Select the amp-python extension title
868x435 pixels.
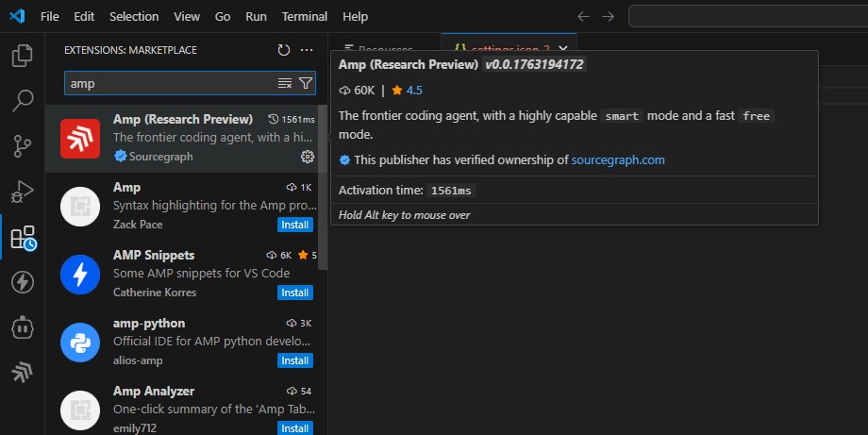pos(149,324)
